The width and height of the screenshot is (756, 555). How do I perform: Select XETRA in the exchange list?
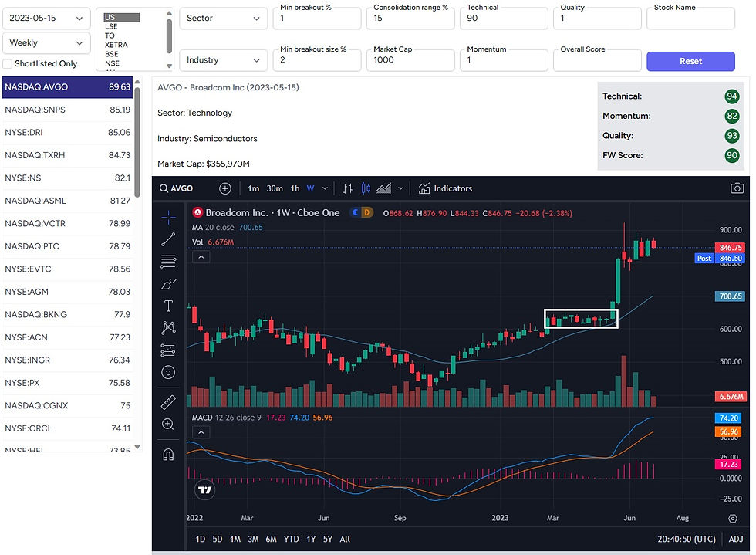(116, 45)
